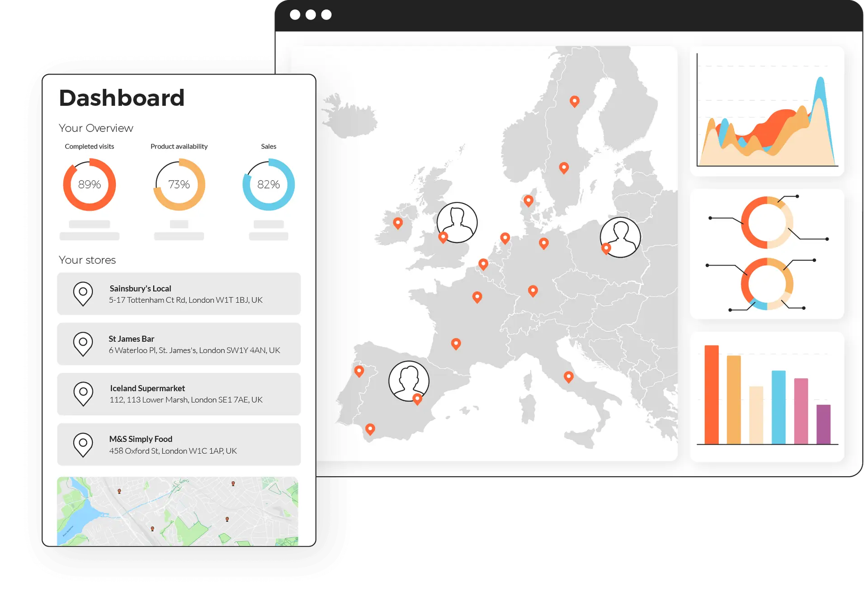
Task: Click the tallest orange bar in bar chart
Action: pos(712,394)
